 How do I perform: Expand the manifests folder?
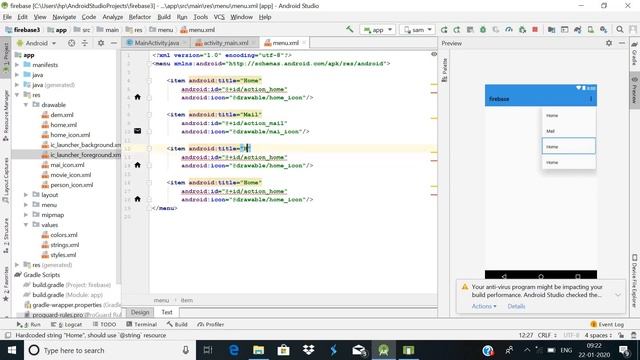click(17, 64)
